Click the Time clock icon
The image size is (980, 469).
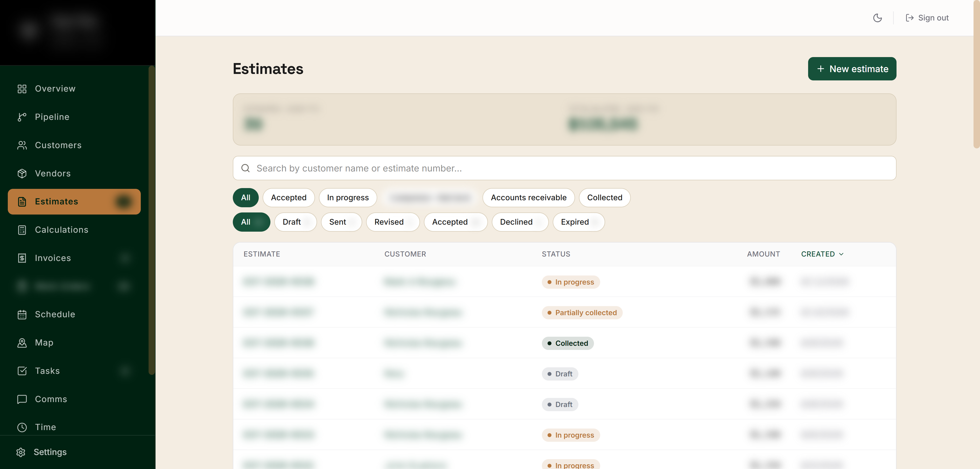click(x=22, y=427)
